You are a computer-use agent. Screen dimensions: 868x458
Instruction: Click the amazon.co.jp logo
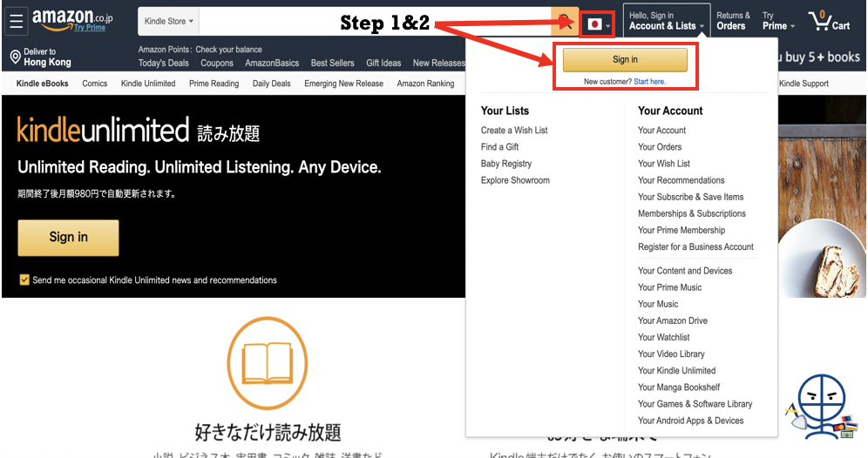coord(72,18)
